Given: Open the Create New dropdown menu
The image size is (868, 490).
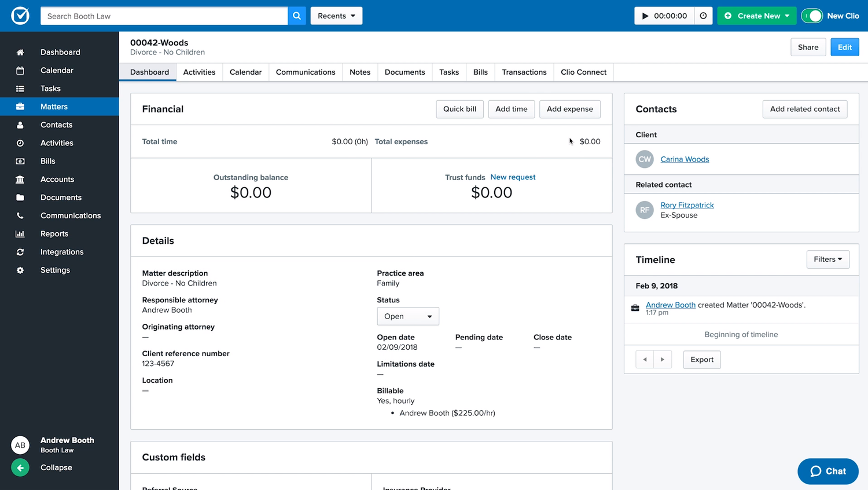Looking at the screenshot, I should coord(756,16).
